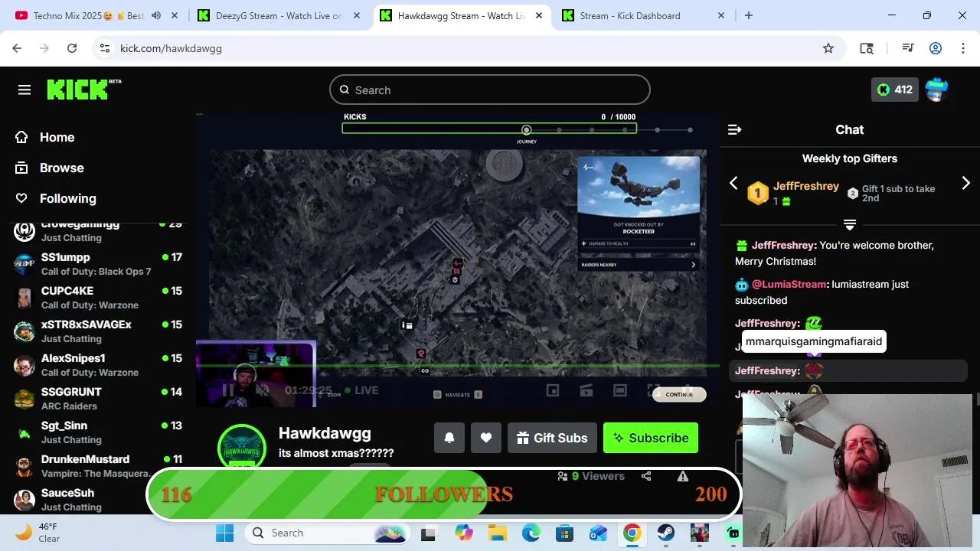The width and height of the screenshot is (980, 551).
Task: Click the DrunkenMustard channel avatar
Action: (24, 466)
